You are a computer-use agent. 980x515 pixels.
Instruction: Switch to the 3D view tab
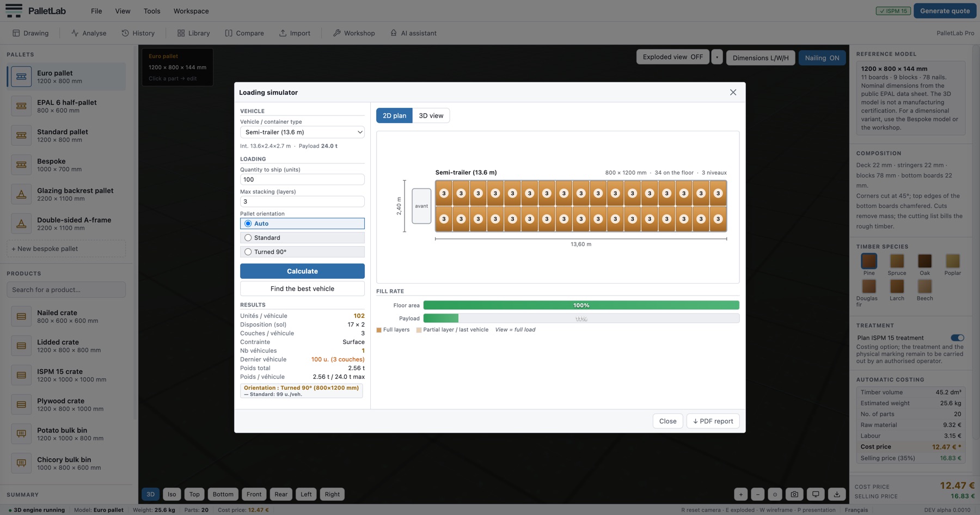coord(431,115)
